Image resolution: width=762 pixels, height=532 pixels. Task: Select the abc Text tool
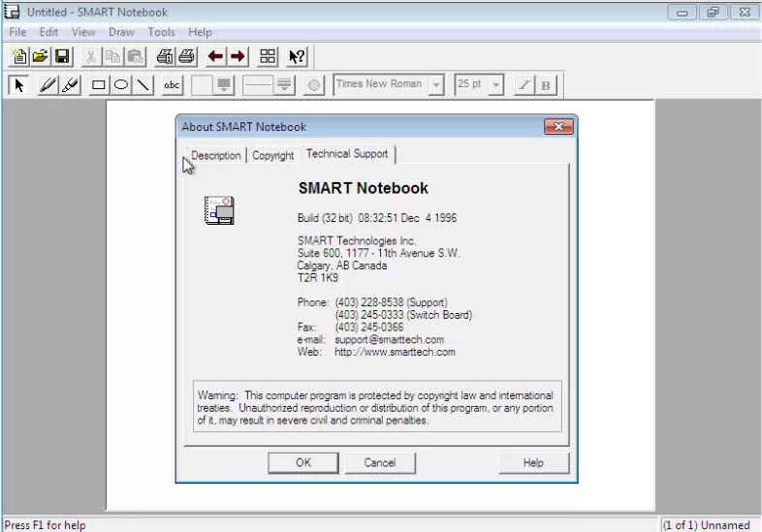[x=172, y=85]
